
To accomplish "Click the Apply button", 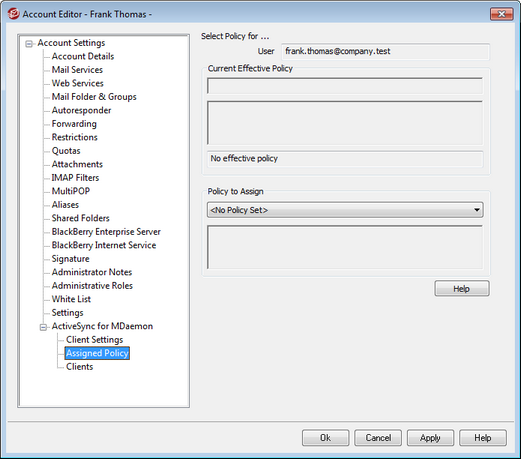I will pyautogui.click(x=430, y=438).
